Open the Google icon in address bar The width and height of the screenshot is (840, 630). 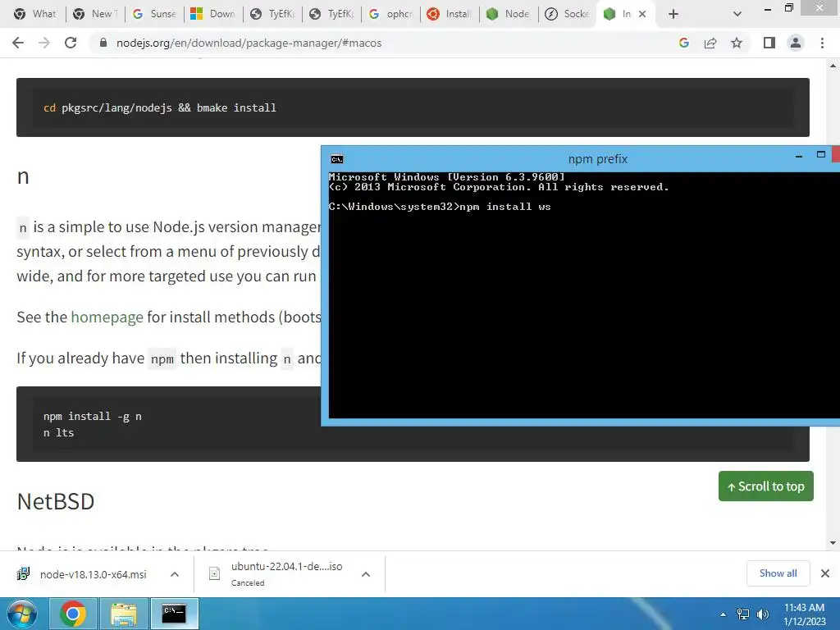683,43
